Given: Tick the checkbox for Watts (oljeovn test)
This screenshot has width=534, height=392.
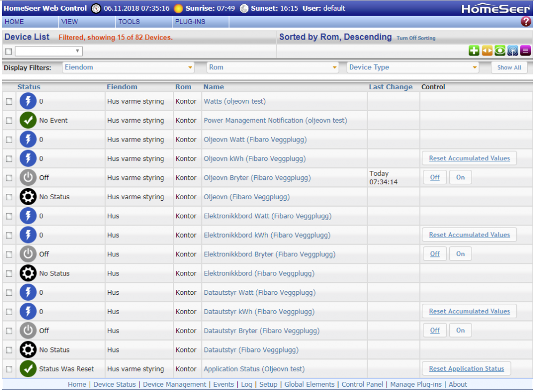Looking at the screenshot, I should (x=9, y=101).
